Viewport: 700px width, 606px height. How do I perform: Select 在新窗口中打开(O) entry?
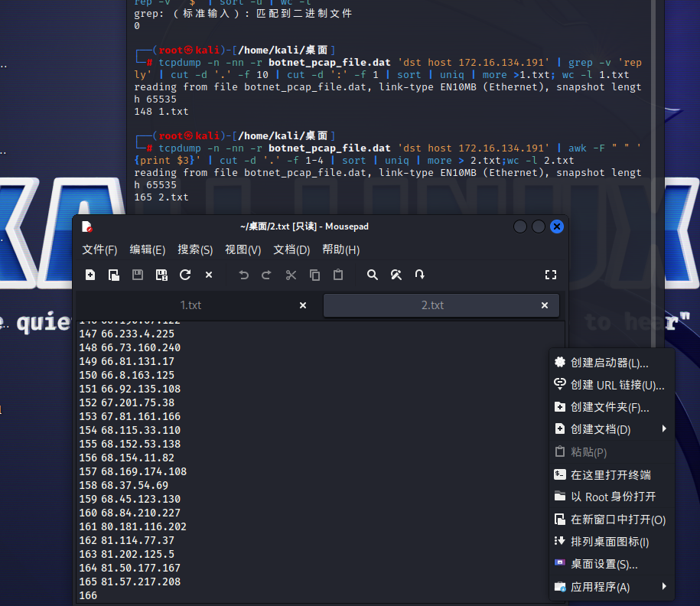coord(611,520)
